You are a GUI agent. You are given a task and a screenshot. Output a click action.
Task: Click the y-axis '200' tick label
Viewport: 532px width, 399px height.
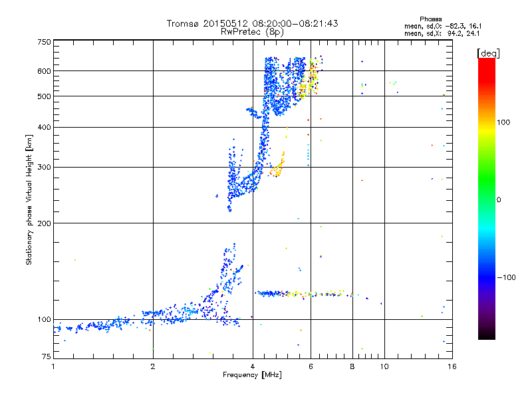point(44,223)
